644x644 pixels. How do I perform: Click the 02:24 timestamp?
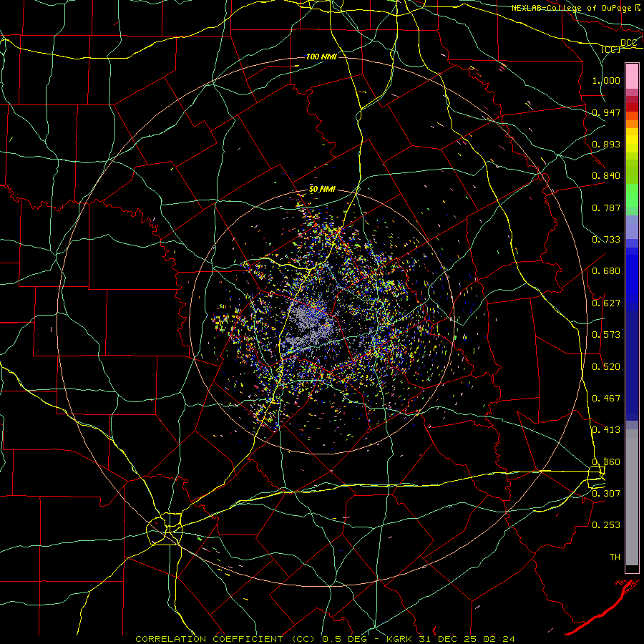click(499, 639)
